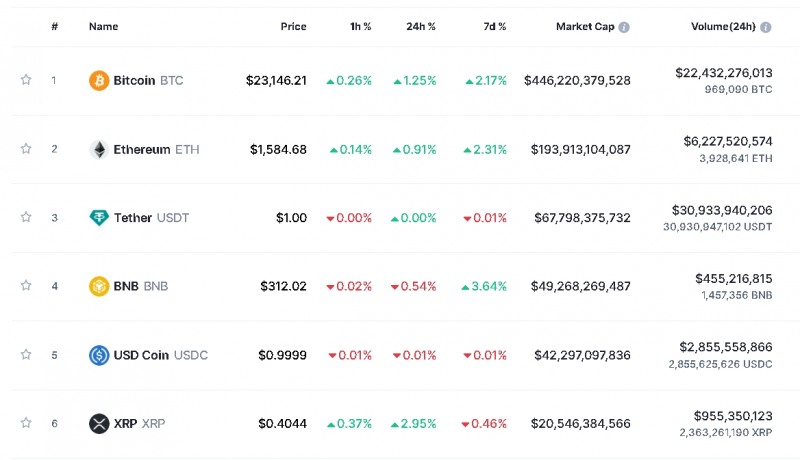
Task: Favorite XRP with its star icon
Action: pos(26,423)
